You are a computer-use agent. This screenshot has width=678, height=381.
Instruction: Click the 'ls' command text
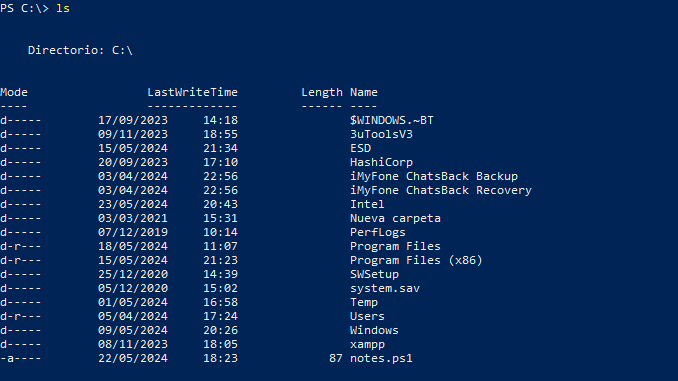[x=63, y=9]
